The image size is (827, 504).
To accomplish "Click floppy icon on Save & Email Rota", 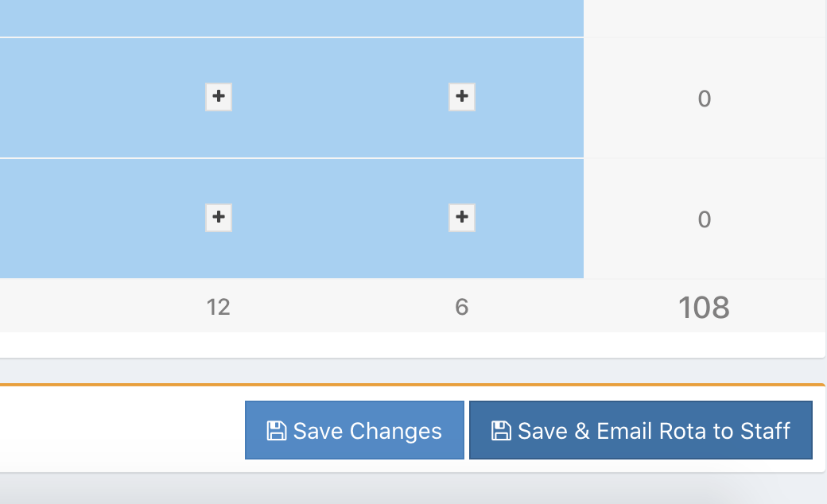I will [x=501, y=431].
